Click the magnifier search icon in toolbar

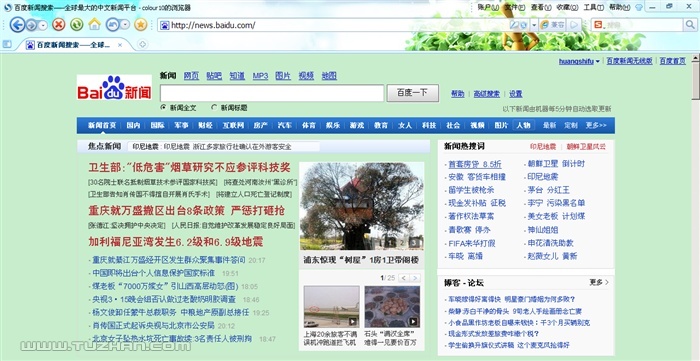coord(690,25)
